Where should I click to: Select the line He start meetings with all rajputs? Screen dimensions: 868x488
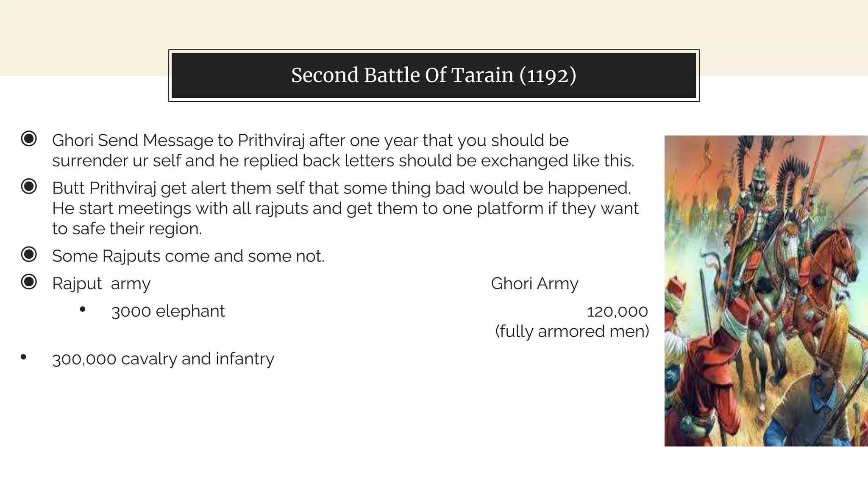[x=345, y=208]
